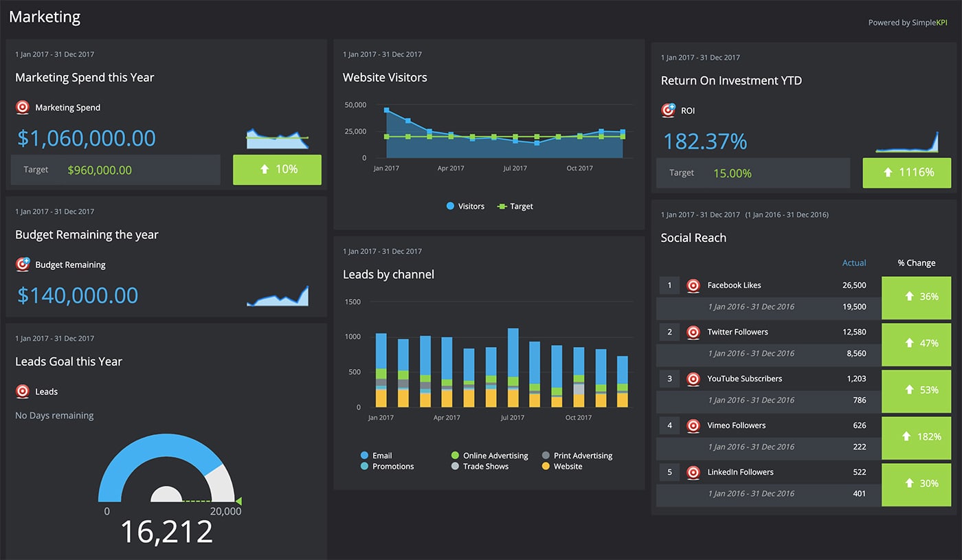The image size is (962, 560).
Task: Select the Vimeo Followers KPI icon
Action: (x=693, y=425)
